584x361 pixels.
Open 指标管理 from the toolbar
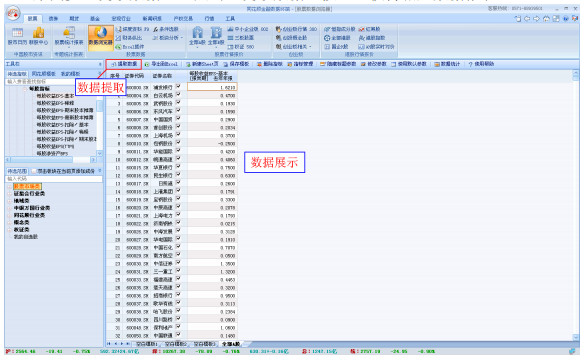[x=300, y=64]
